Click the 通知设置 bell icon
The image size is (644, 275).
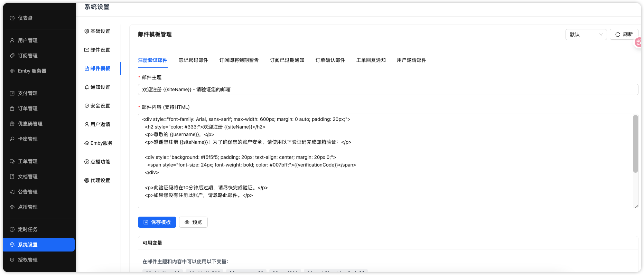[x=87, y=87]
